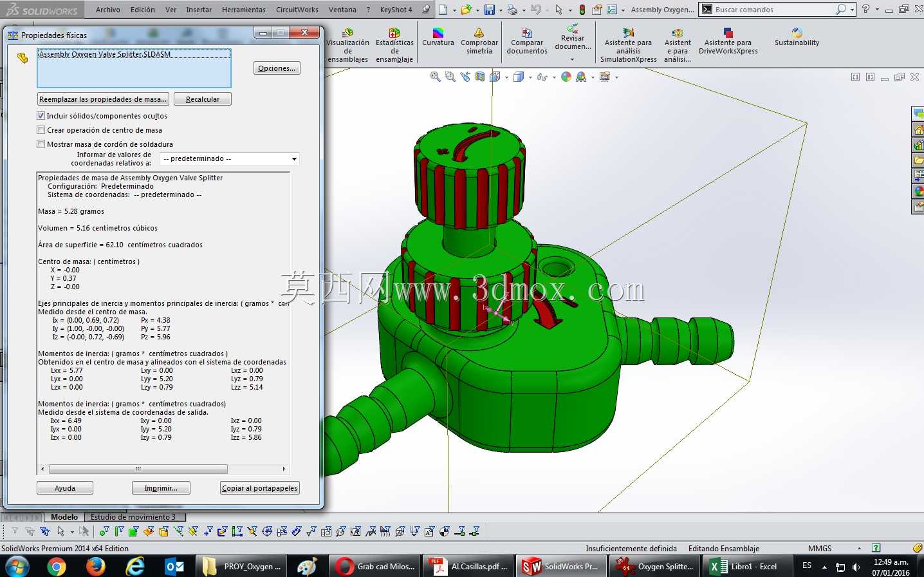924x577 pixels.
Task: Click the Recalcular button
Action: coord(203,99)
